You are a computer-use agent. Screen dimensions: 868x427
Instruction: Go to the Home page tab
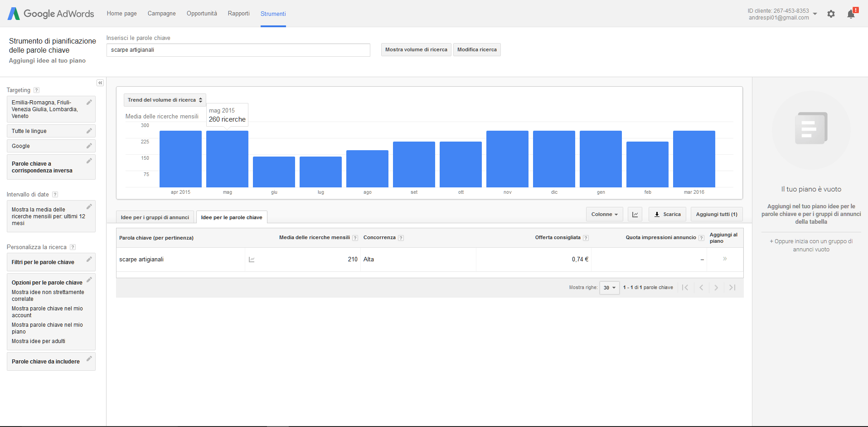tap(122, 14)
